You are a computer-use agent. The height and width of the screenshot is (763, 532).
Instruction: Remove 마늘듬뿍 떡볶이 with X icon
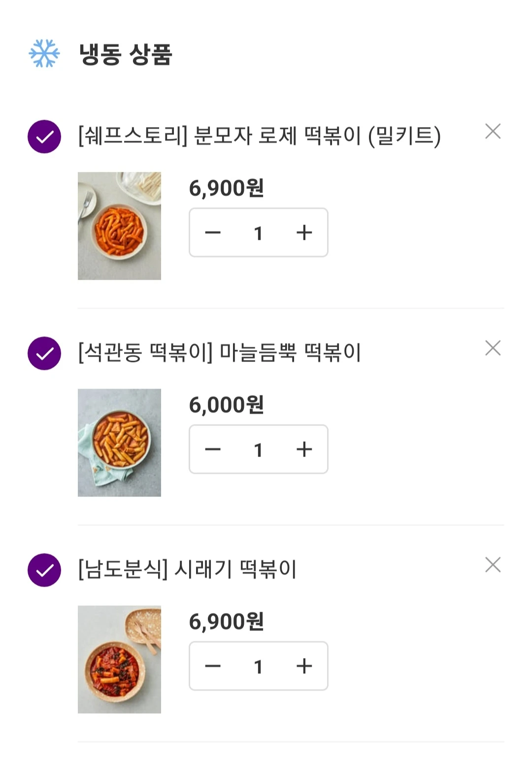(493, 348)
